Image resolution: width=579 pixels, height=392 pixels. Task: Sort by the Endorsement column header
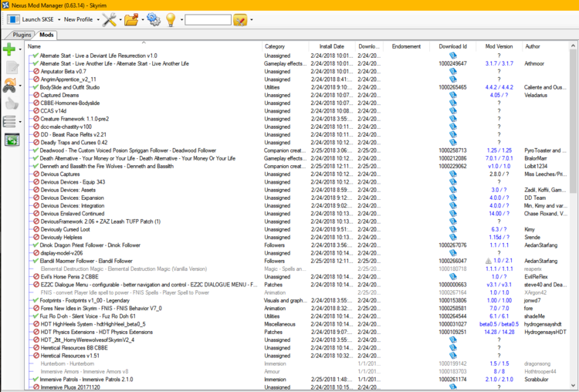(x=406, y=46)
